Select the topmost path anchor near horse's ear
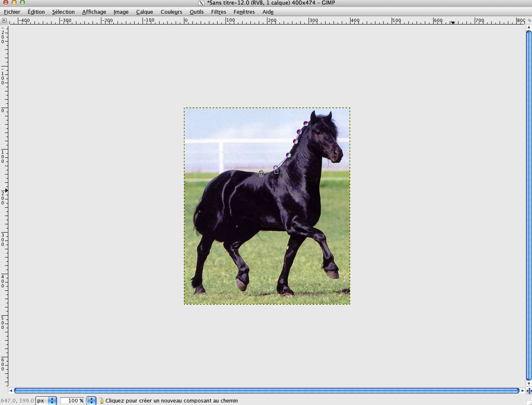 pyautogui.click(x=306, y=123)
